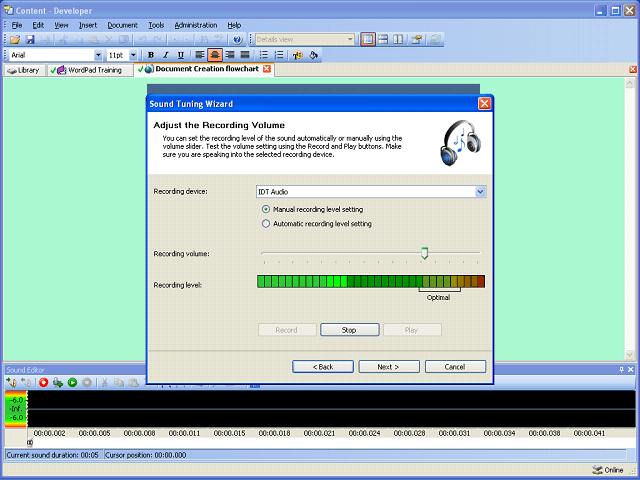Open the Administration menu
Viewport: 640px width, 480px height.
click(196, 25)
